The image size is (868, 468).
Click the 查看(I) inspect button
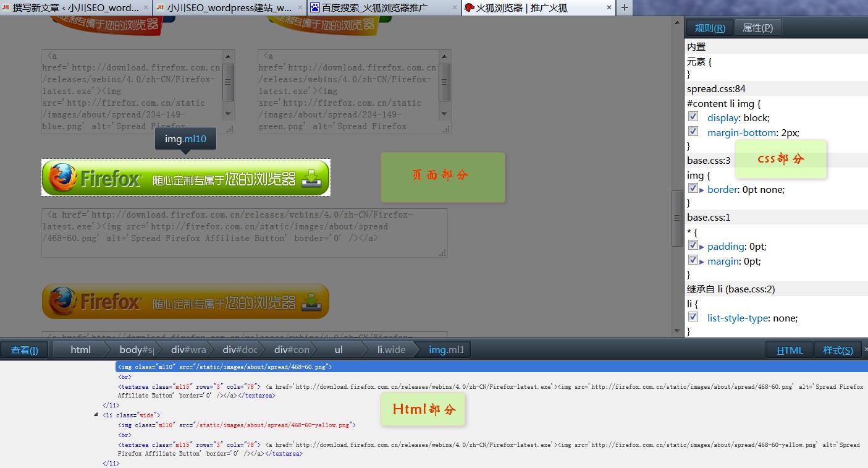pyautogui.click(x=25, y=351)
